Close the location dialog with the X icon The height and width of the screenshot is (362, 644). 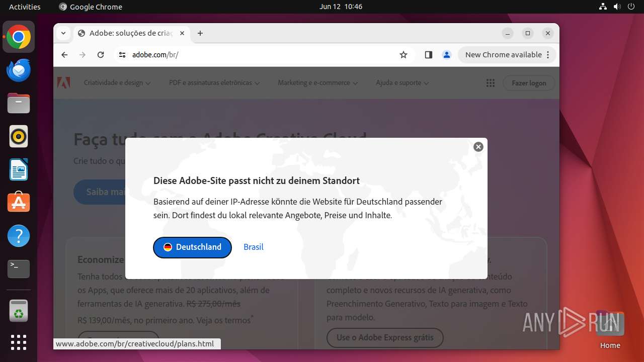478,147
